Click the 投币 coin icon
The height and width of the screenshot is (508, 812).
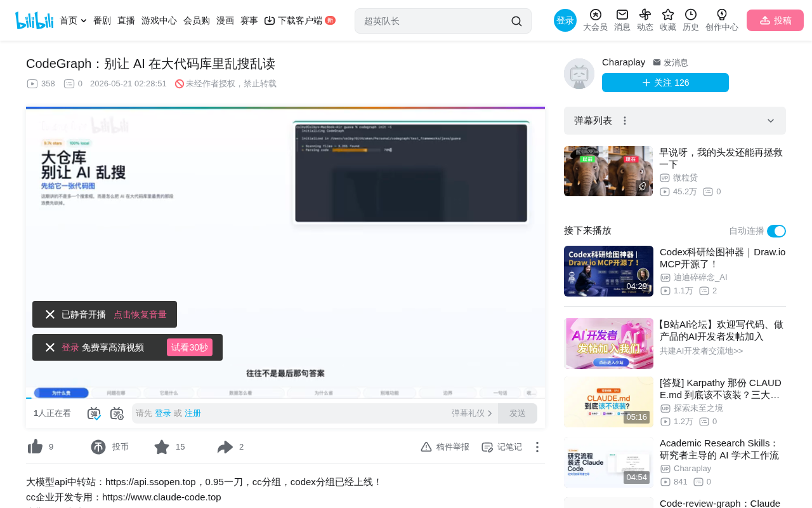[98, 447]
